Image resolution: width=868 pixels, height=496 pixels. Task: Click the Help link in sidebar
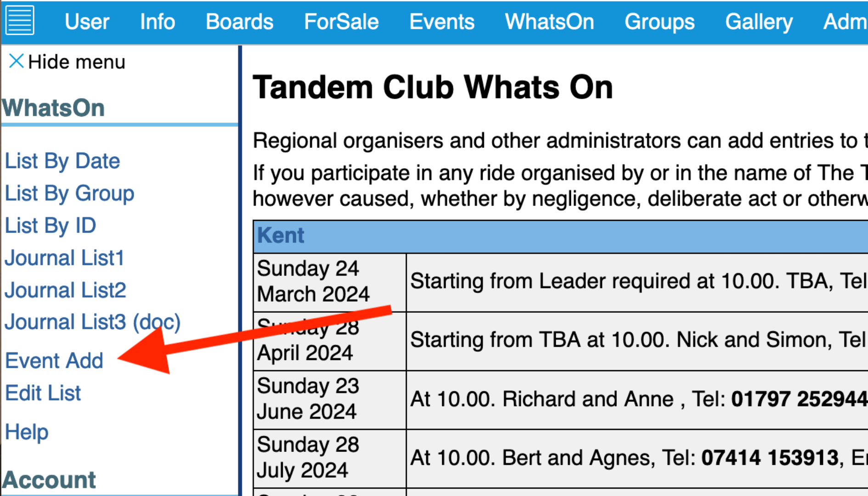27,432
